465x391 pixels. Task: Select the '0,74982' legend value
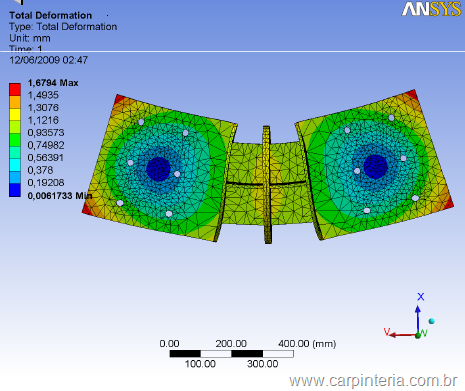pos(46,145)
